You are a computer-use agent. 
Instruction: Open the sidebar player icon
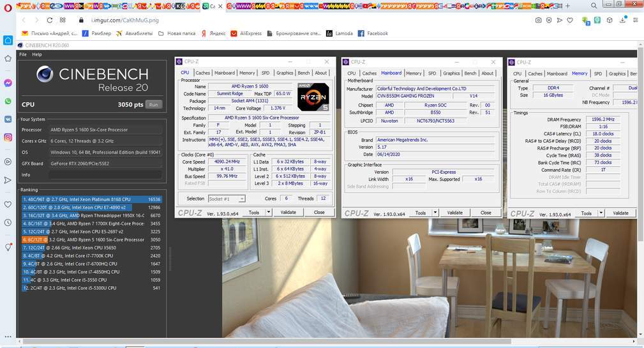click(8, 162)
